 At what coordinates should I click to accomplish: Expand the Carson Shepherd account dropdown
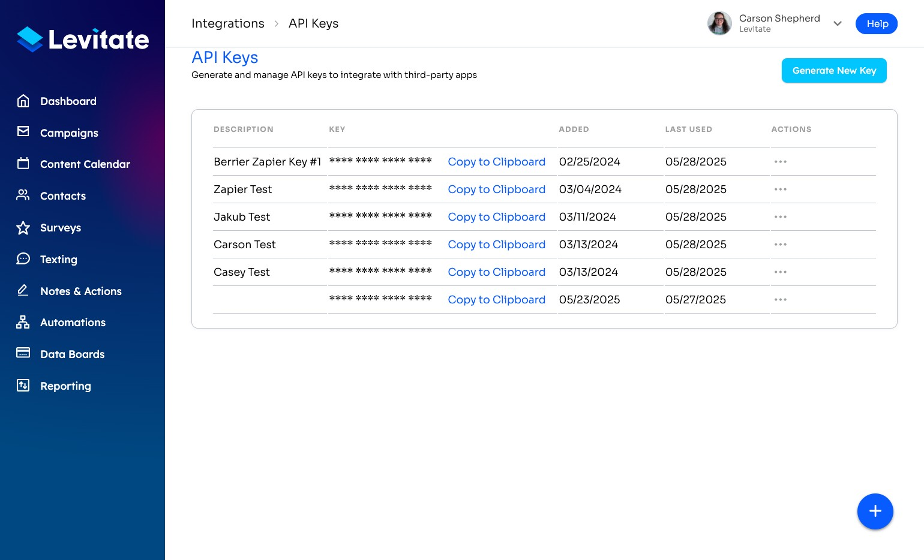[x=838, y=23]
